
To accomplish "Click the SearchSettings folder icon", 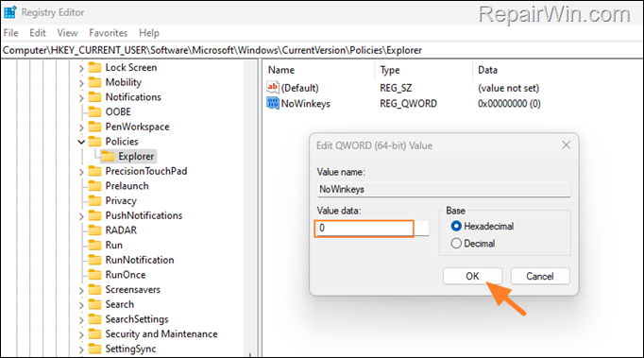I will [x=94, y=319].
